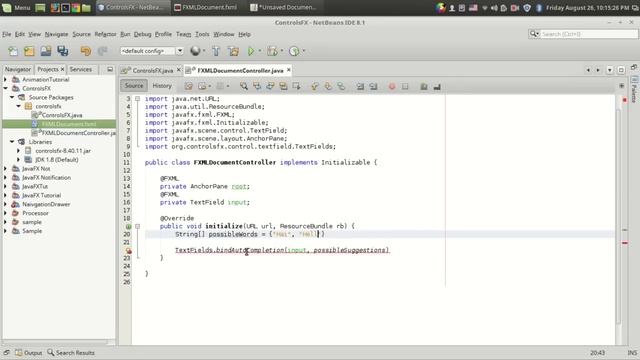640x360 pixels.
Task: Save all files with Save All icon
Action: point(62,51)
